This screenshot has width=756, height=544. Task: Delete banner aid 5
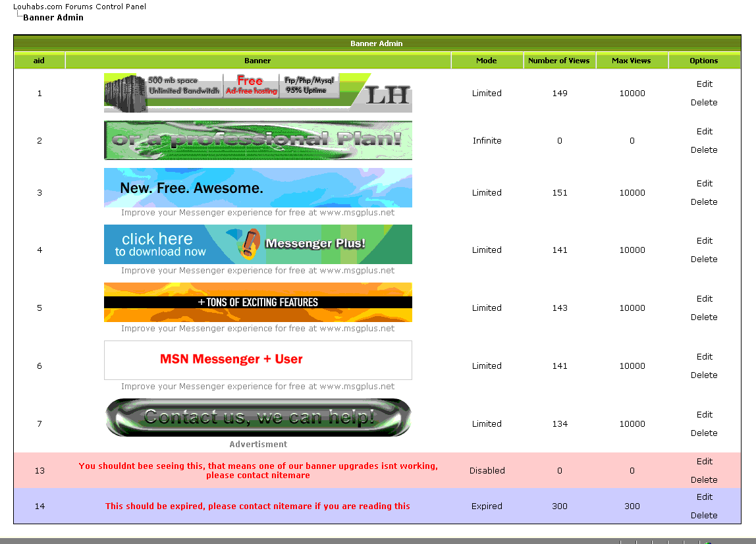point(704,317)
